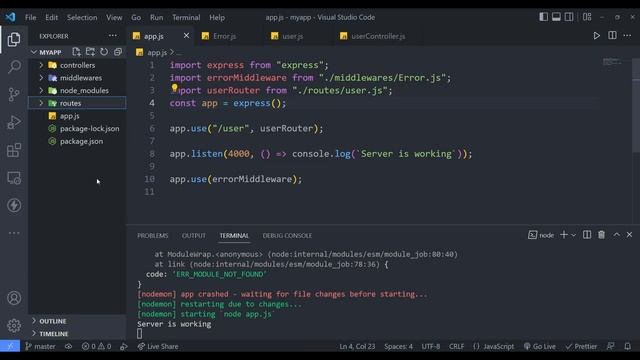Open the Extensions view icon
Viewport: 640px width, 360px height.
coord(14,150)
